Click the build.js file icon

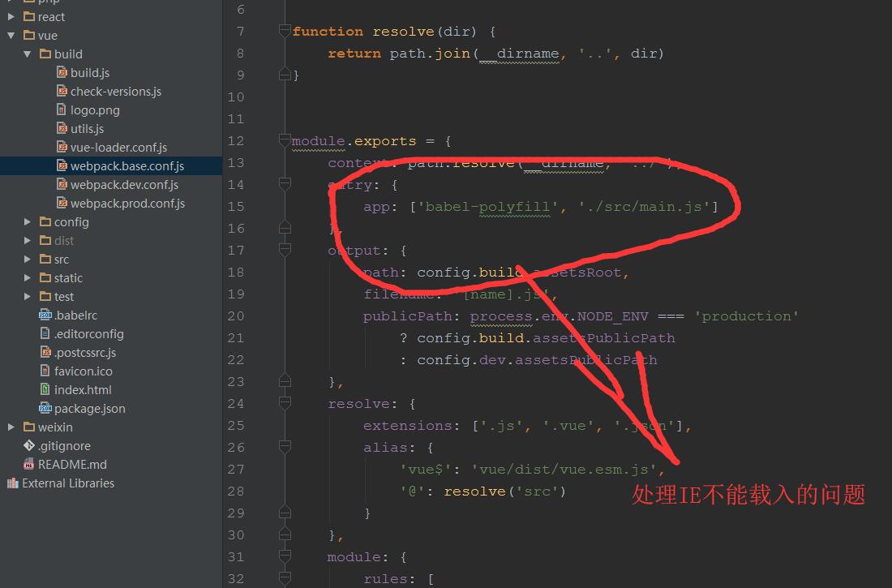point(62,72)
